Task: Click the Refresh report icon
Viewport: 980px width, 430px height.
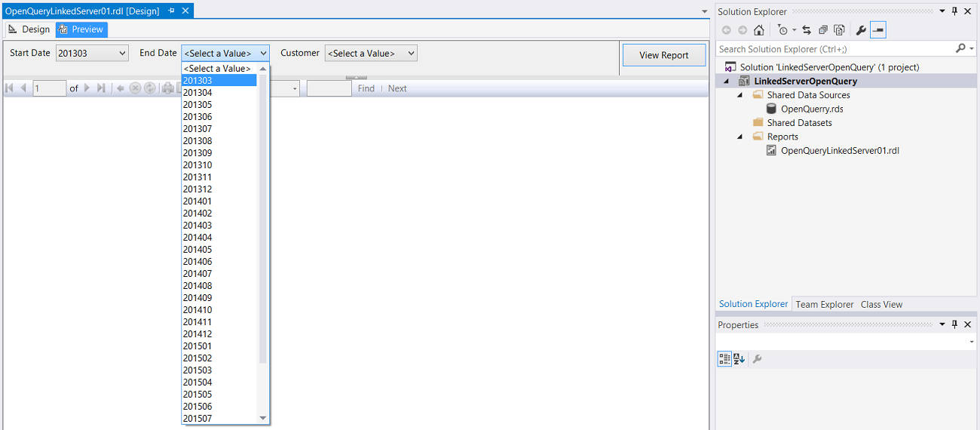Action: click(150, 88)
